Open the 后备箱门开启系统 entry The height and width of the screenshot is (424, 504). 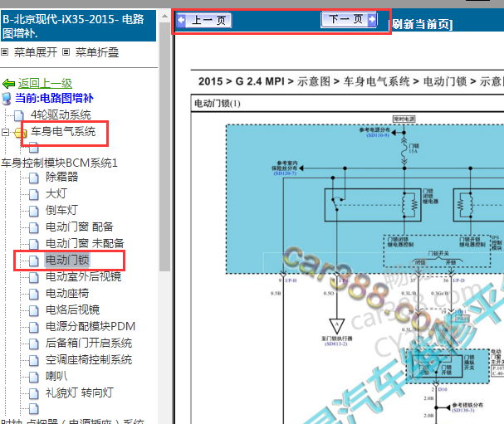[89, 343]
